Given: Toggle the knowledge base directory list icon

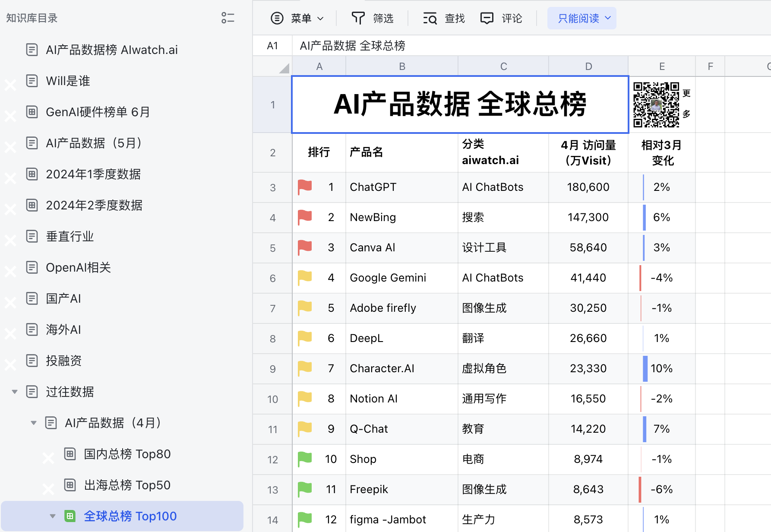Looking at the screenshot, I should [228, 18].
